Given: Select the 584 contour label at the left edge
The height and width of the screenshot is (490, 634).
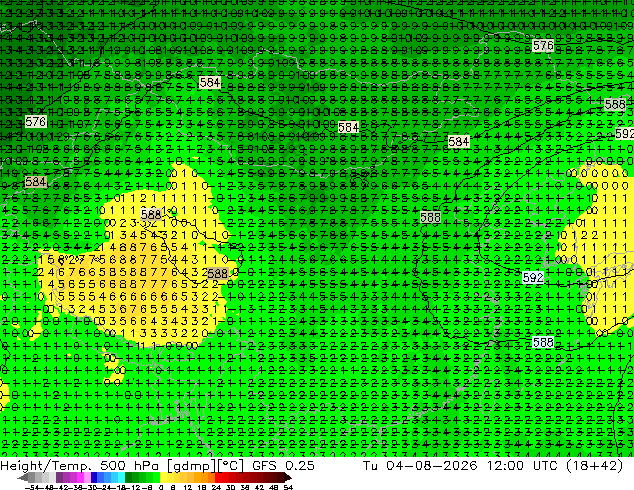Looking at the screenshot, I should (36, 182).
